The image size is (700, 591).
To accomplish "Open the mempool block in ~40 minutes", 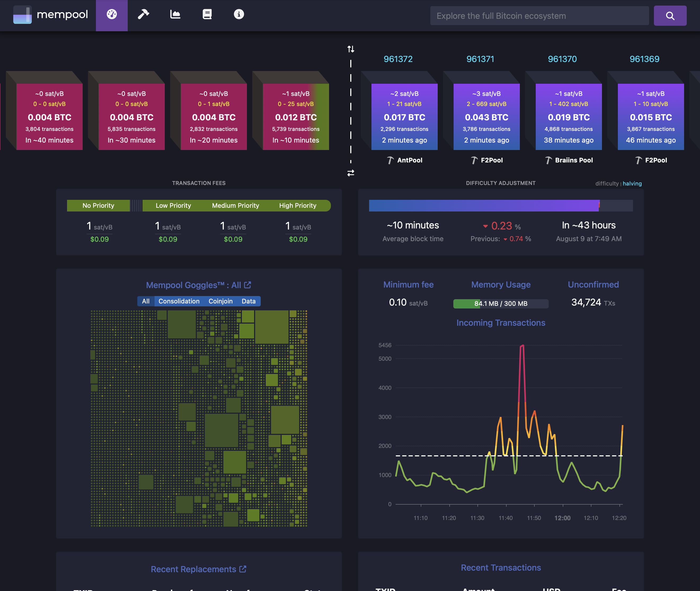I will tap(50, 117).
